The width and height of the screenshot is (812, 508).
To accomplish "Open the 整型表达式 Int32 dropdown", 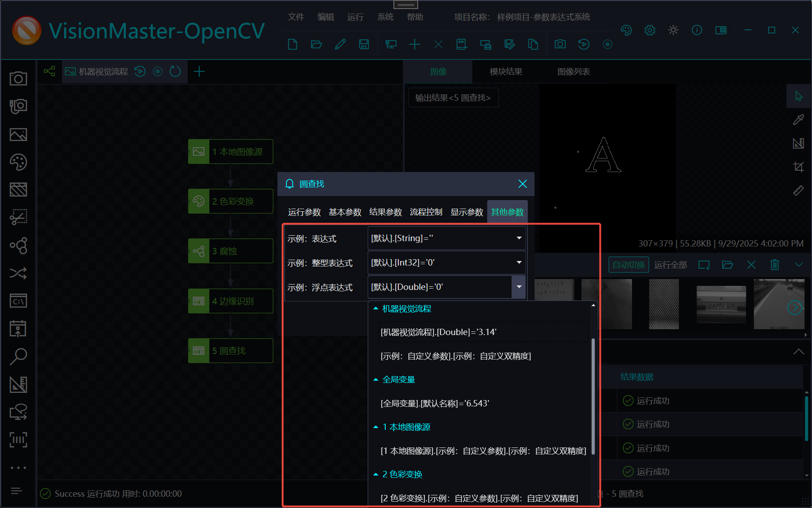I will coord(447,262).
